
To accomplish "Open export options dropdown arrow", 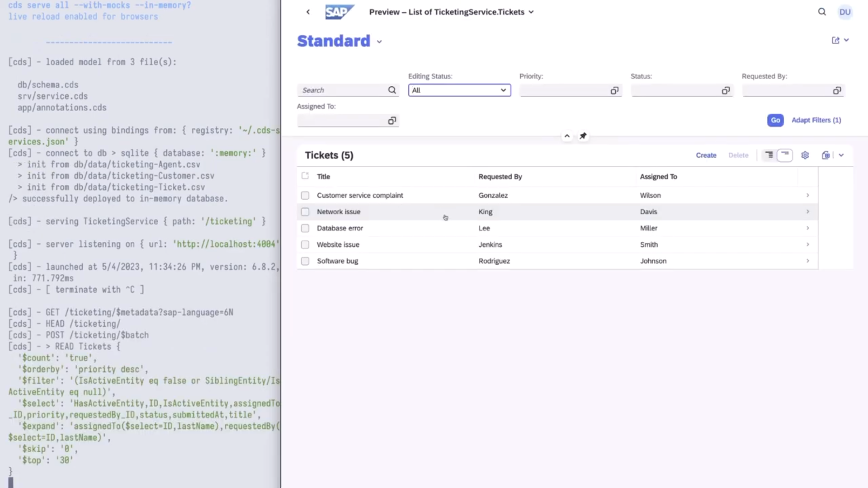I will (x=841, y=155).
